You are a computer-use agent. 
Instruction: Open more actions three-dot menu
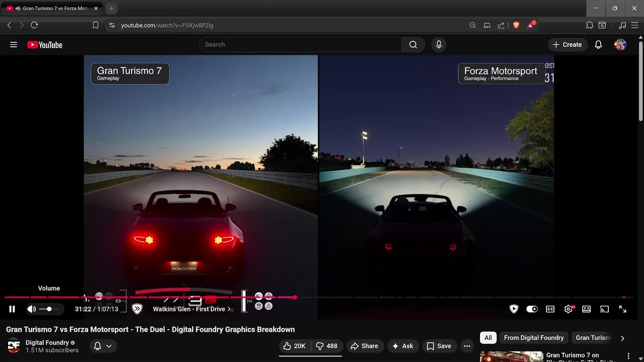click(467, 346)
